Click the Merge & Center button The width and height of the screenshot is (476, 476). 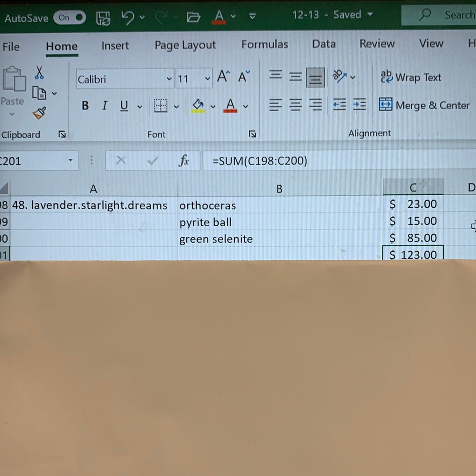[x=424, y=105]
